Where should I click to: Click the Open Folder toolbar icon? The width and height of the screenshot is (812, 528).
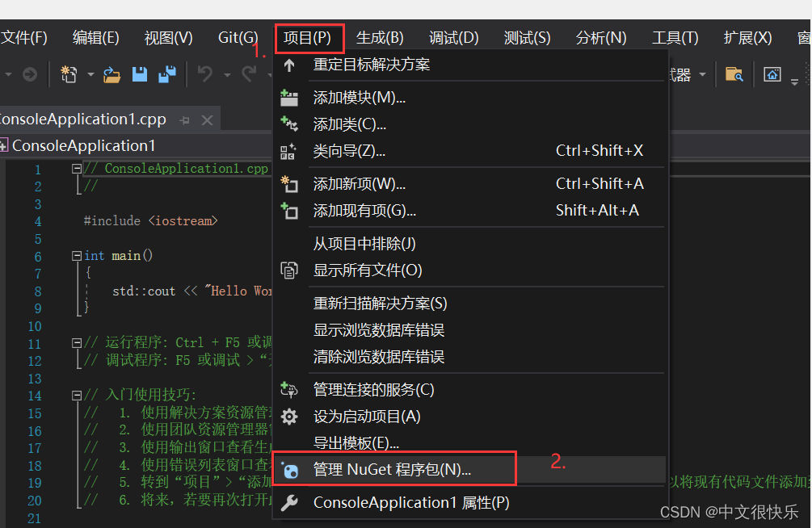tap(111, 74)
